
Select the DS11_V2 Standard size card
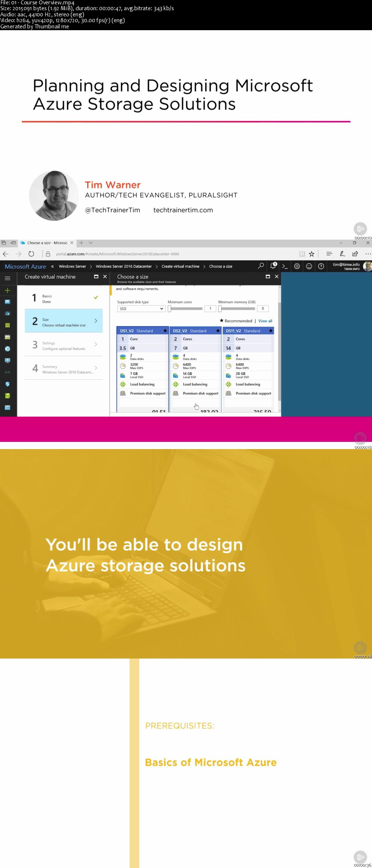pos(248,369)
